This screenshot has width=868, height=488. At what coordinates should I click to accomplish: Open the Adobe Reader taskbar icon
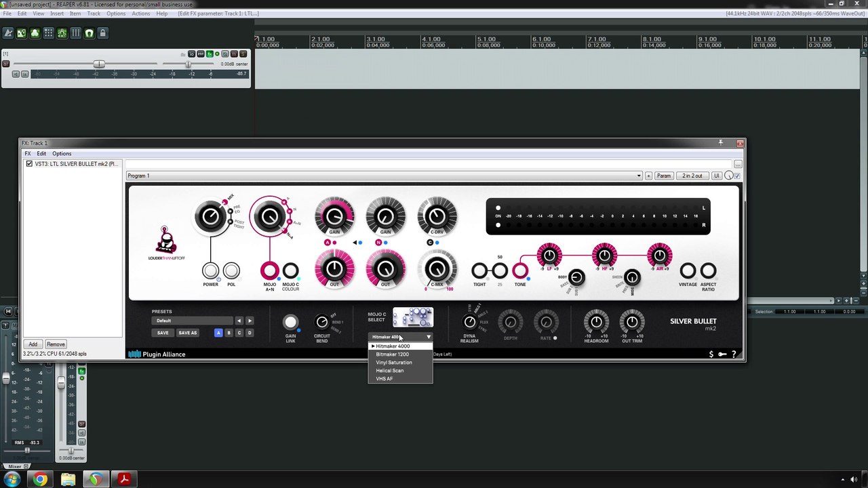124,480
